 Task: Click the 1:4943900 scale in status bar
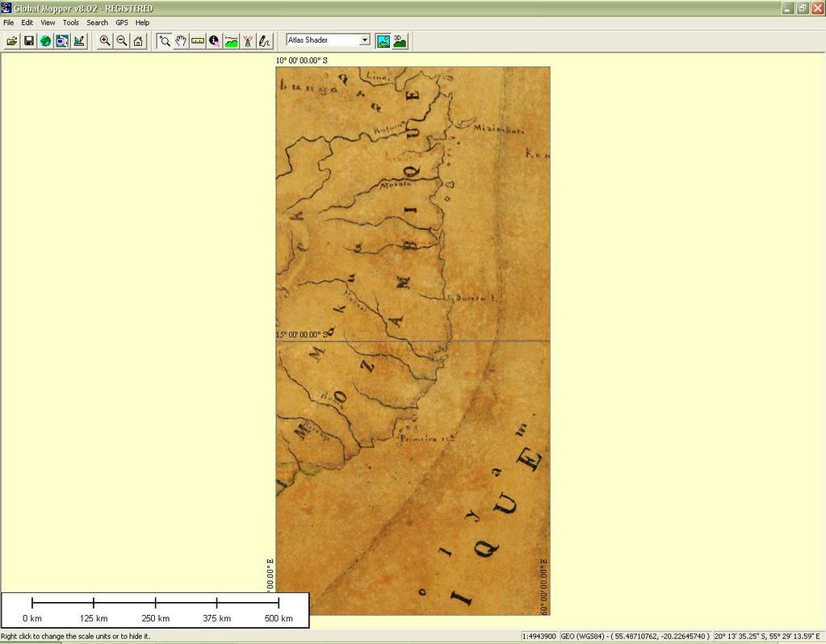(539, 636)
